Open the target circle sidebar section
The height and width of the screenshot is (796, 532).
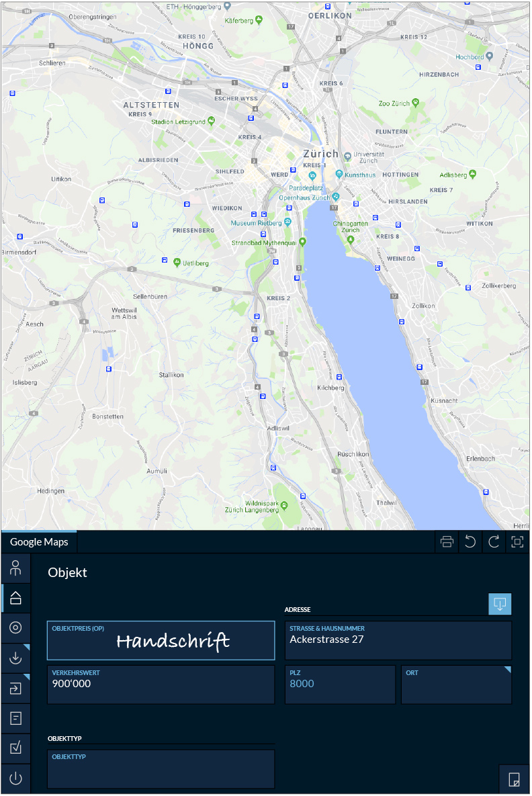(x=16, y=628)
